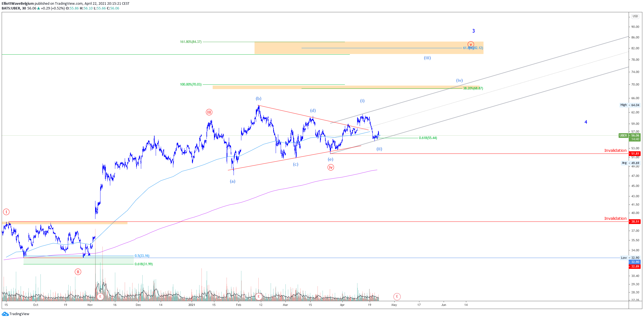
Task: Click the 90.00 price on the scale
Action: point(635,27)
